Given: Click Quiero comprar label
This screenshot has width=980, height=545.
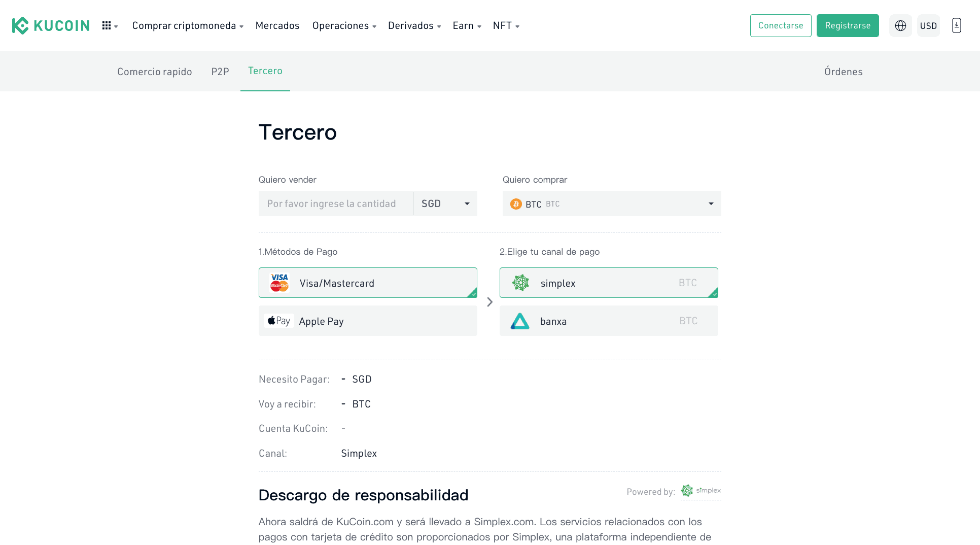Looking at the screenshot, I should 535,180.
